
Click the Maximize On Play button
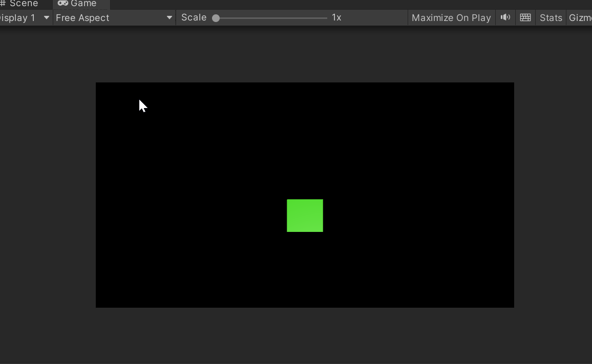[451, 17]
